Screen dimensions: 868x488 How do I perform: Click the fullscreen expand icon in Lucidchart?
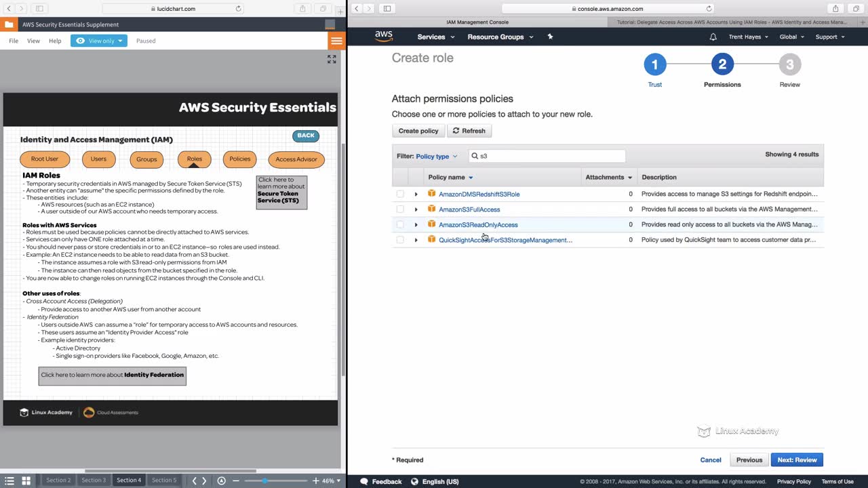pyautogui.click(x=332, y=60)
